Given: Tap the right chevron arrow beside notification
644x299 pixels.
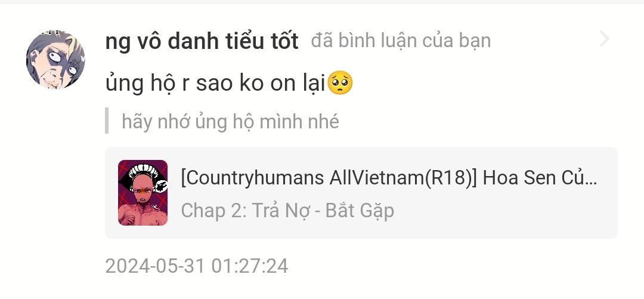Looking at the screenshot, I should tap(605, 39).
